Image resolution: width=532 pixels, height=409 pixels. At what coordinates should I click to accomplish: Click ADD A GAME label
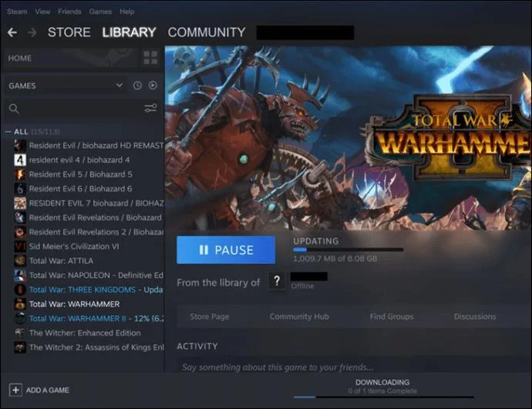[x=48, y=390]
